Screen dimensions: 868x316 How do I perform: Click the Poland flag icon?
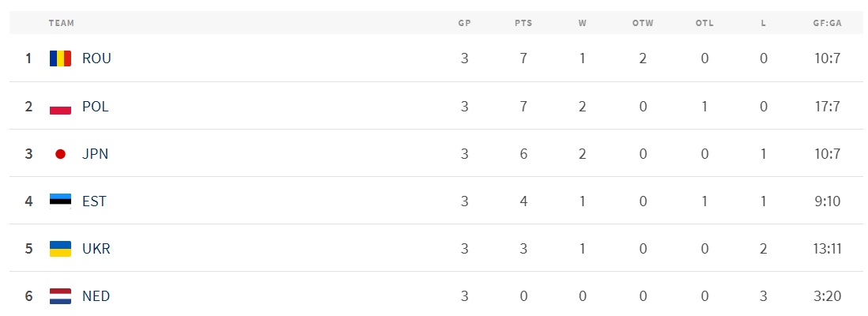click(60, 107)
